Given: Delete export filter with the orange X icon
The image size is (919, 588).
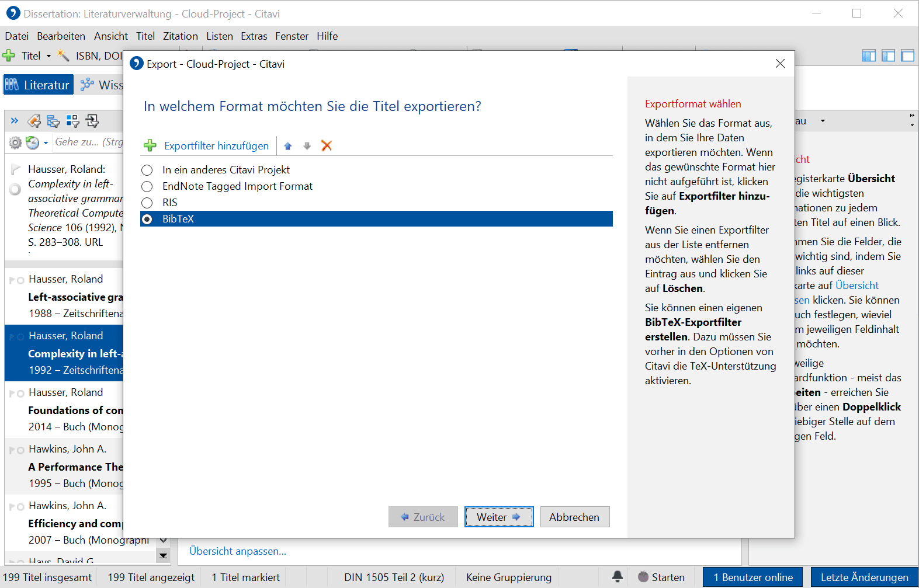Looking at the screenshot, I should [327, 145].
